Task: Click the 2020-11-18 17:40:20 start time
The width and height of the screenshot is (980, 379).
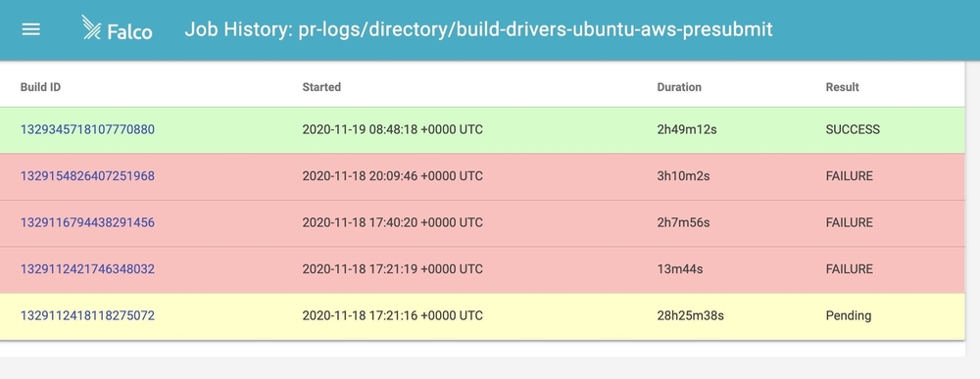Action: [x=393, y=223]
